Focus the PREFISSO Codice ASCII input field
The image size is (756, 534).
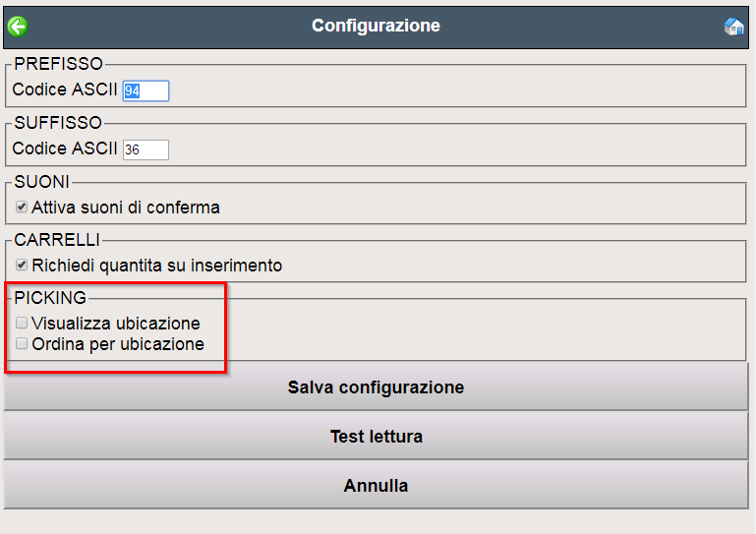tap(145, 90)
